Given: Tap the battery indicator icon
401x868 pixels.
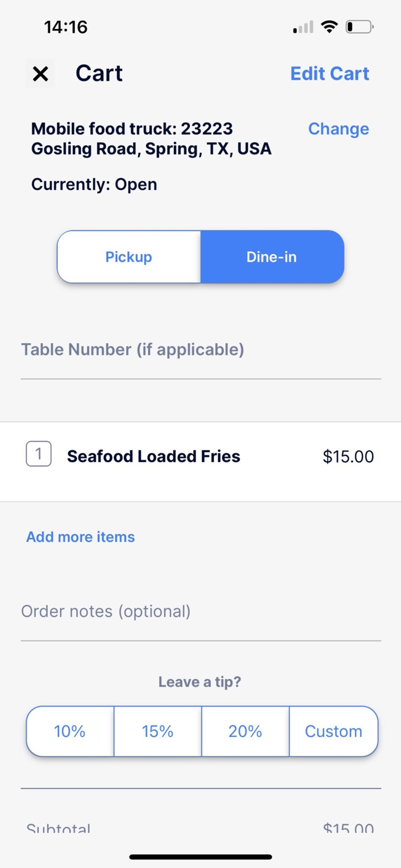Looking at the screenshot, I should [x=359, y=26].
